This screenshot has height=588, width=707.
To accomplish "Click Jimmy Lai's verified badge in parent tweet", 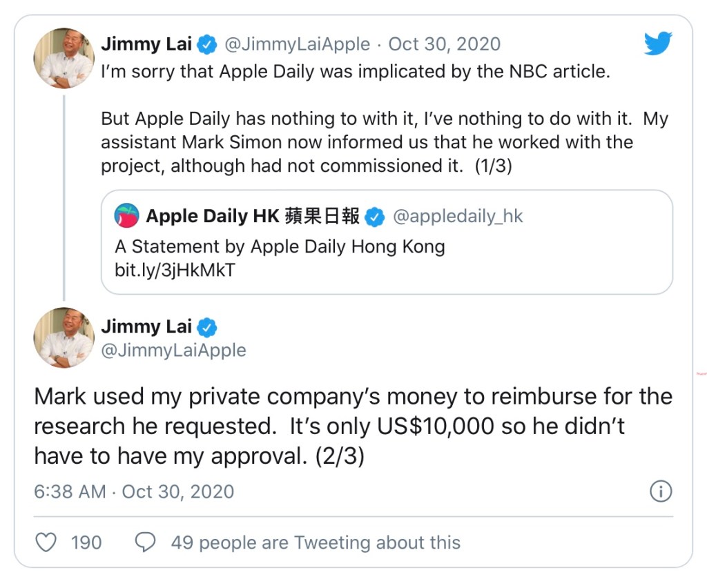I will (x=207, y=45).
